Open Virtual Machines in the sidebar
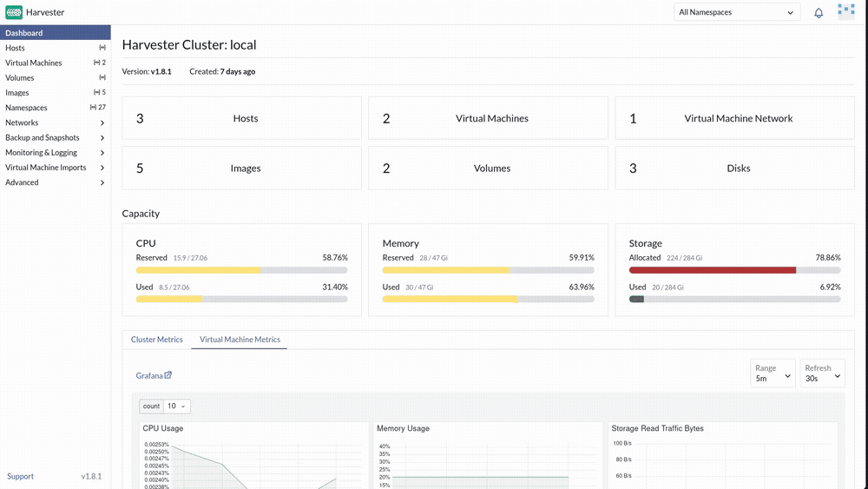 (56, 63)
